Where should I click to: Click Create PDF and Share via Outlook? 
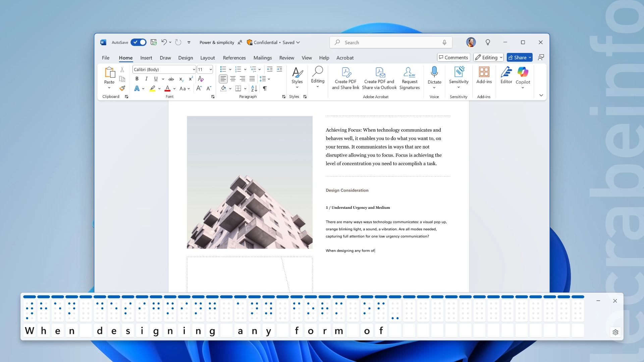(x=379, y=78)
